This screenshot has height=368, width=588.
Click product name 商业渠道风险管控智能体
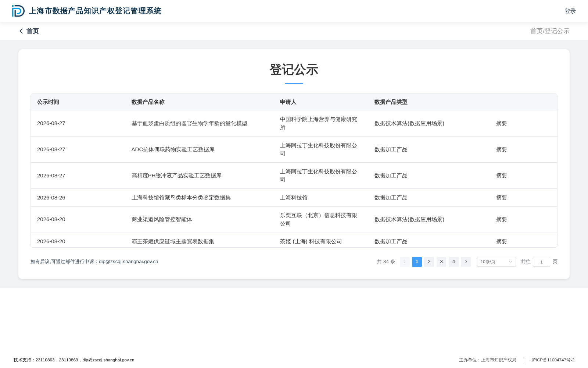(x=162, y=219)
